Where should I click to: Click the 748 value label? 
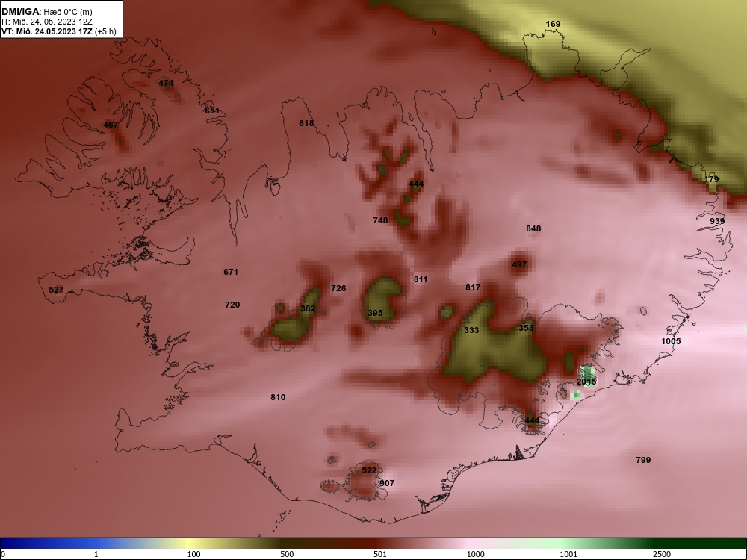[x=380, y=220]
